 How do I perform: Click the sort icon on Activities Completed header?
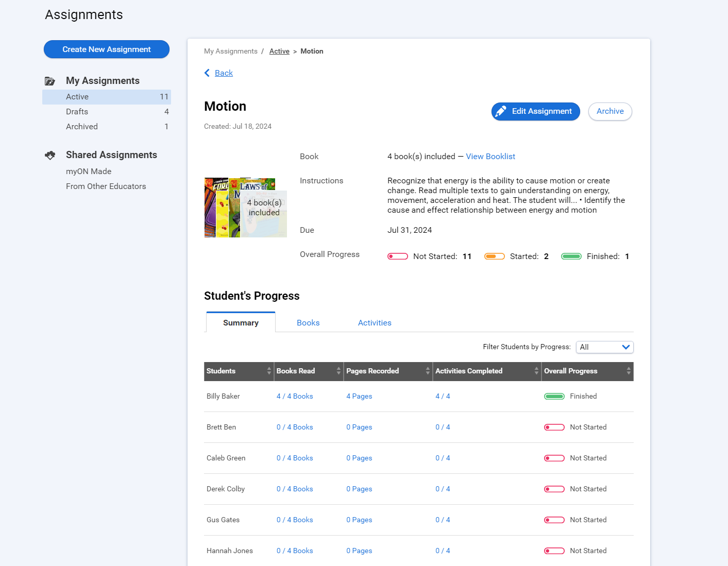pyautogui.click(x=537, y=371)
